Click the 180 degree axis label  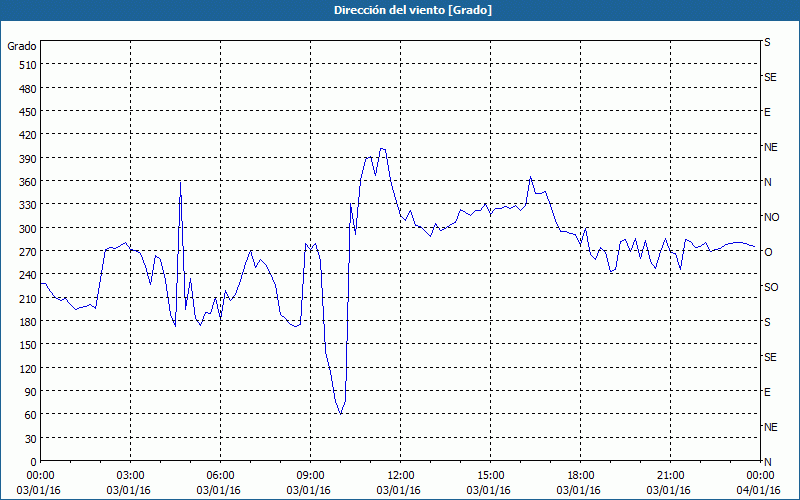[x=28, y=322]
